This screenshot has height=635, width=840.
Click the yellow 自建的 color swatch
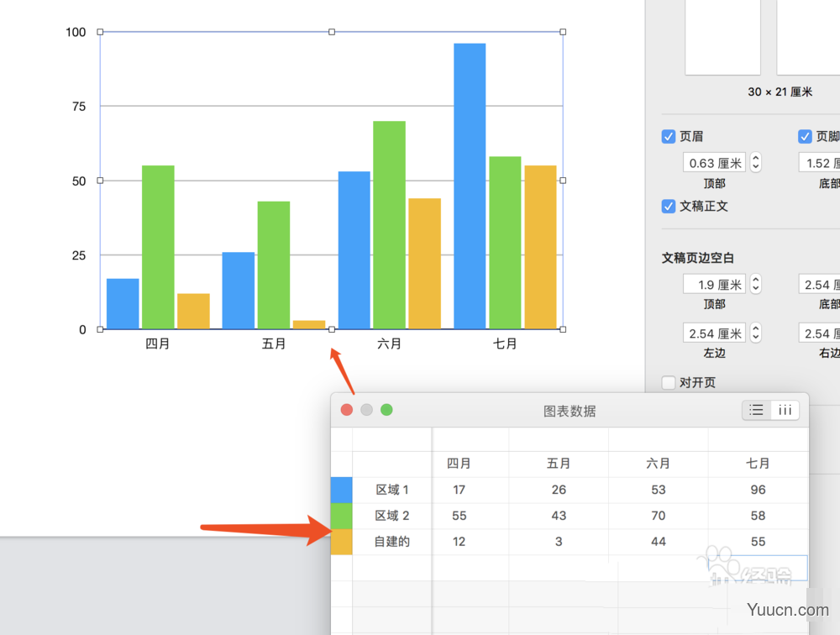(341, 541)
